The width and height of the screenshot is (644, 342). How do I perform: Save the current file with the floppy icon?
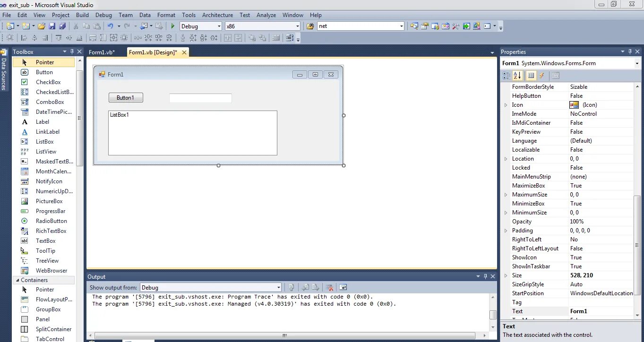52,26
